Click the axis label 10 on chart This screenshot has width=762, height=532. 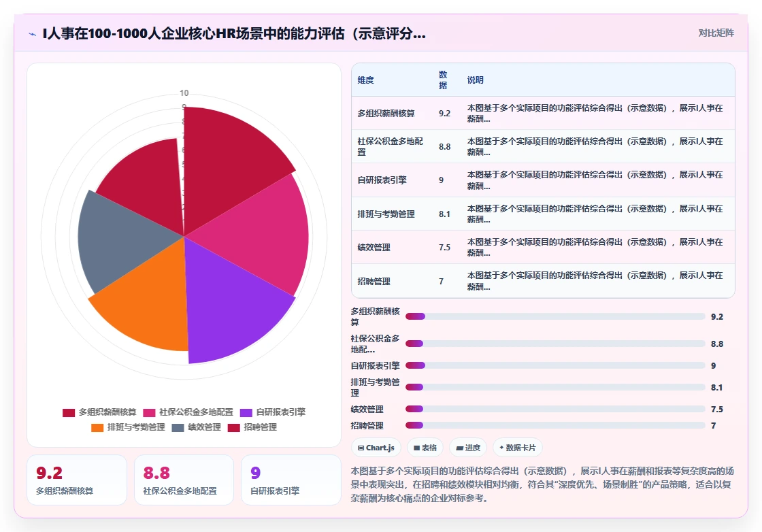pyautogui.click(x=184, y=93)
